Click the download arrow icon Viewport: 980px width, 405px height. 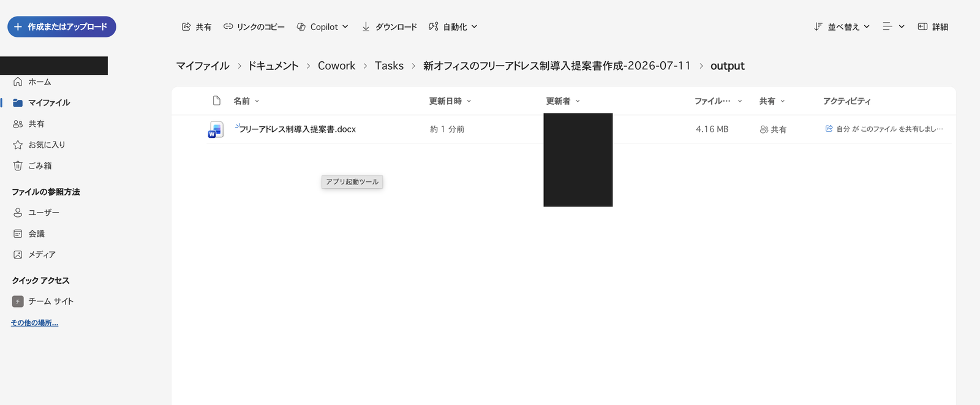(x=366, y=27)
